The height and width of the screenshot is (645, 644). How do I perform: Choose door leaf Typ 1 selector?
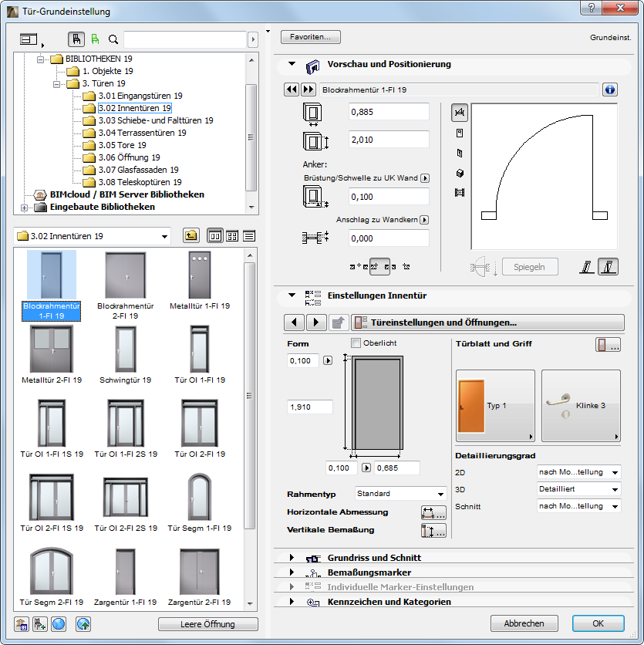pyautogui.click(x=495, y=406)
